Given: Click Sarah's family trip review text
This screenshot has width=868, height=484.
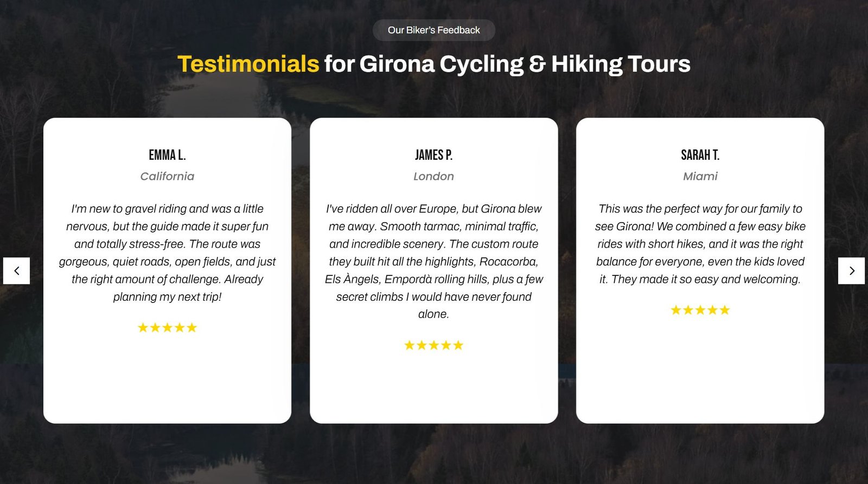Looking at the screenshot, I should tap(700, 244).
